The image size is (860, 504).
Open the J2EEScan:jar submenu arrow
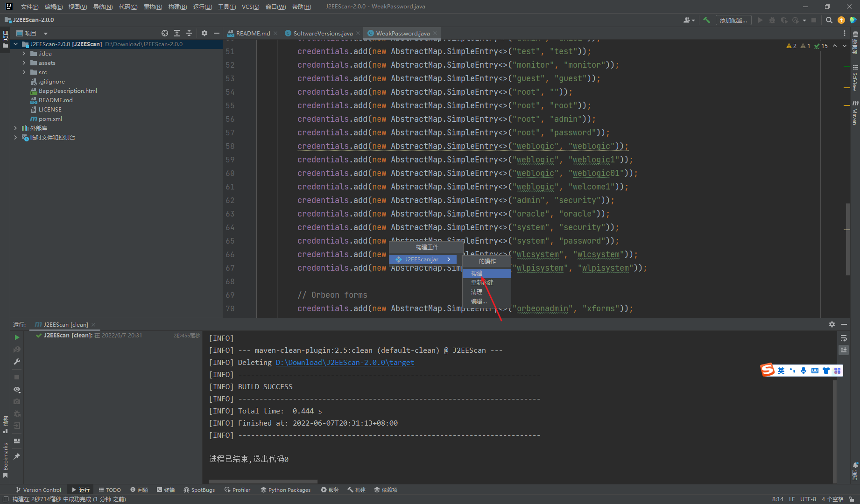[449, 259]
